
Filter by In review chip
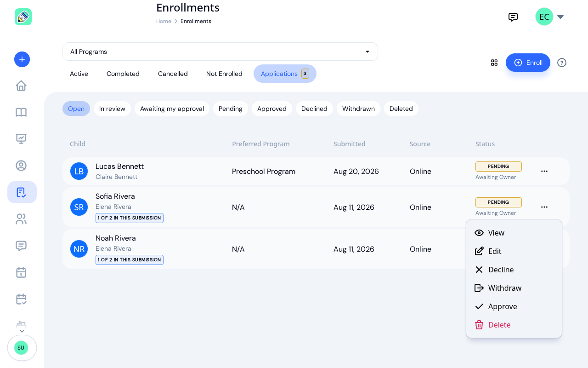click(x=112, y=109)
